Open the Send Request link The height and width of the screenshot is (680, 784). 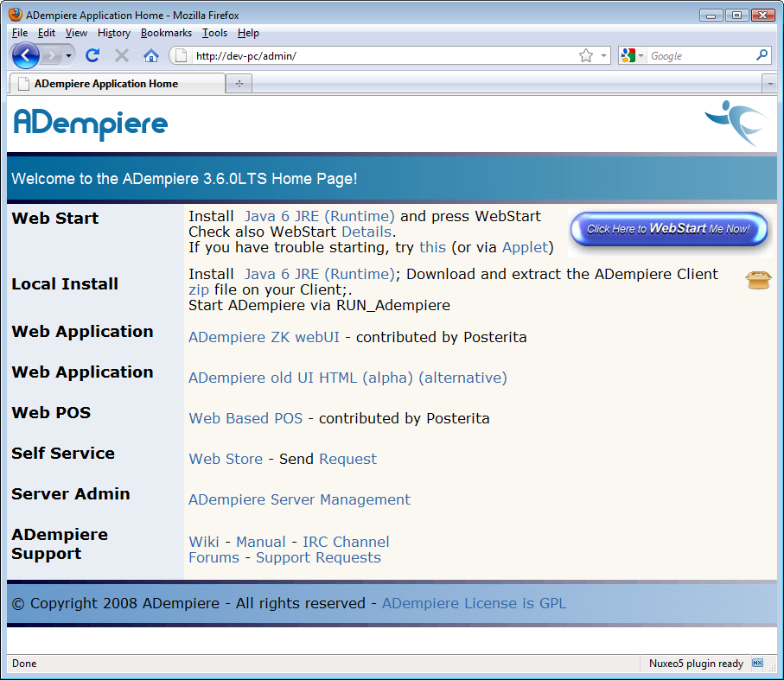coord(348,459)
